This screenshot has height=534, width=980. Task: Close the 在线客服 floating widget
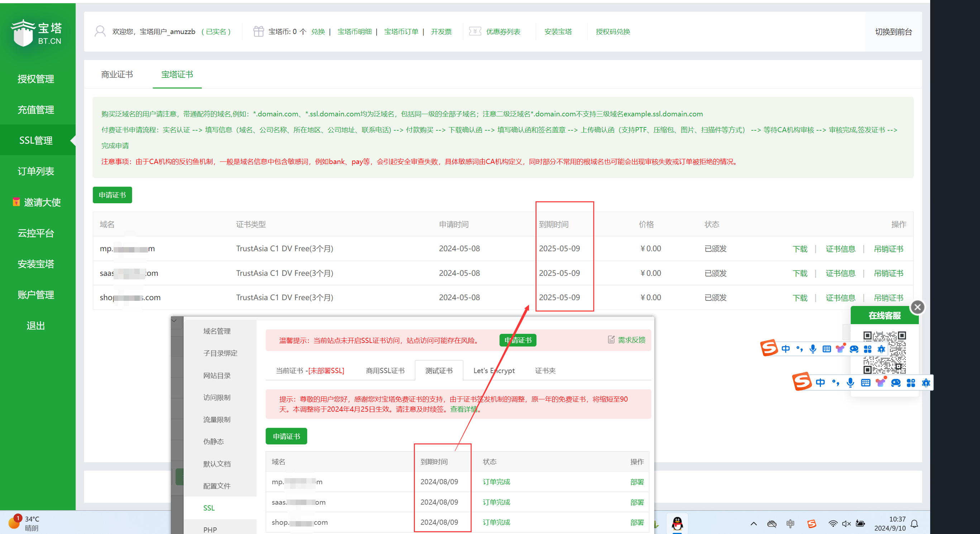(917, 307)
